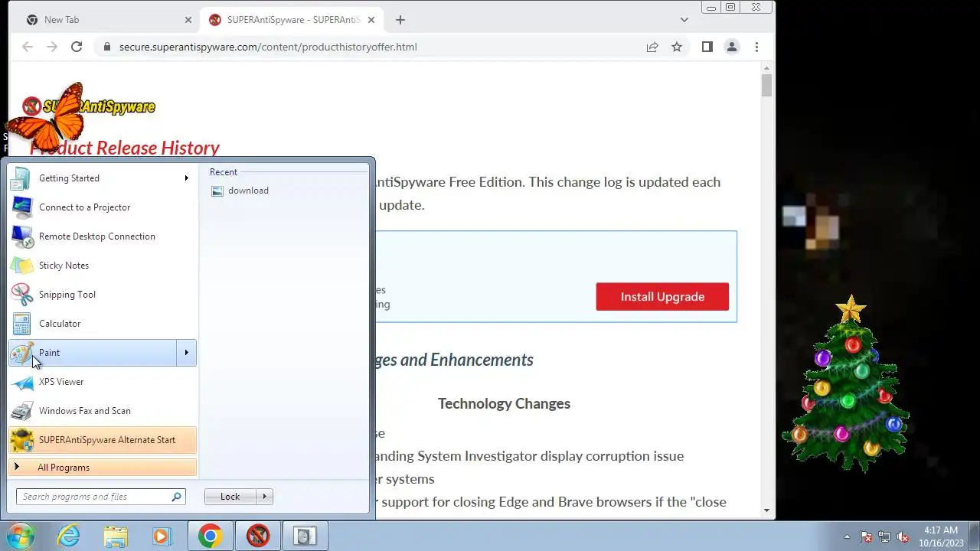980x551 pixels.
Task: Open XPS Viewer icon
Action: (21, 382)
